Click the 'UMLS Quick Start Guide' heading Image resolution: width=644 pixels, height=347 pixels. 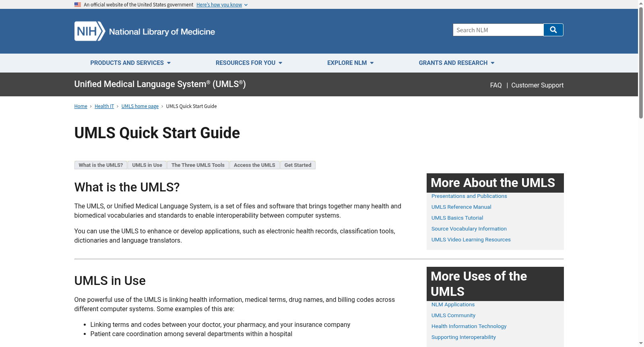click(x=157, y=133)
